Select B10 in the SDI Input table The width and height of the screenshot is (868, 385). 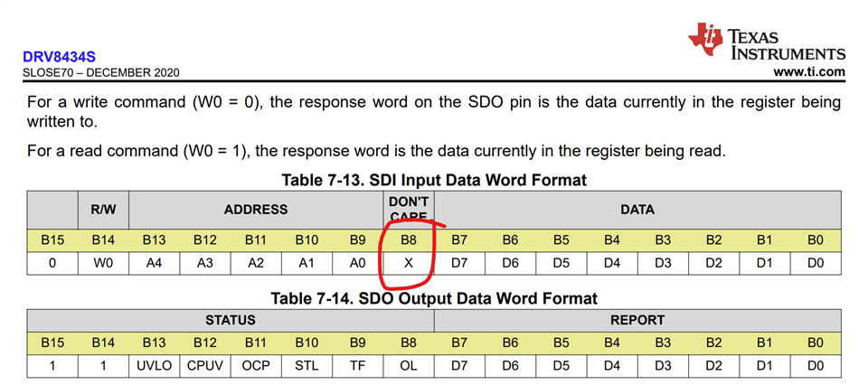(307, 240)
